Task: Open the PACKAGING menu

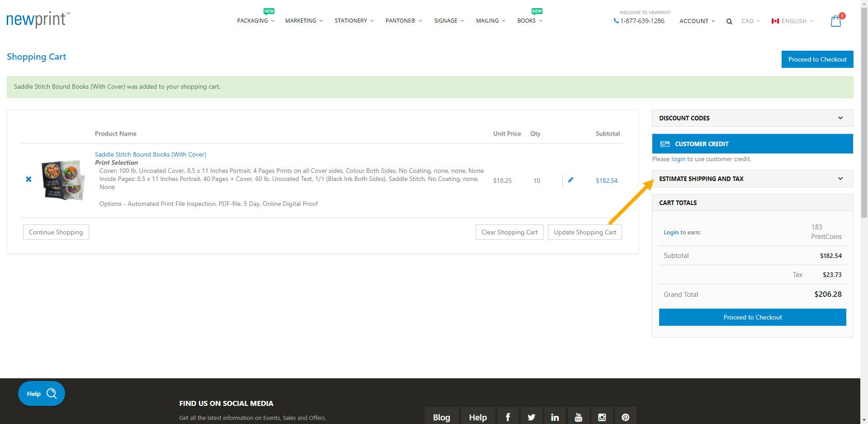Action: pos(253,20)
